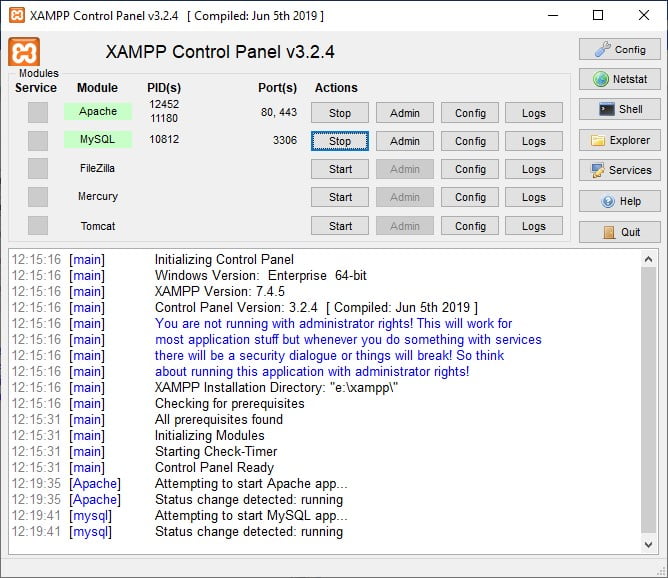Image resolution: width=668 pixels, height=578 pixels.
Task: Click Apache ports 80, 443
Action: (279, 112)
